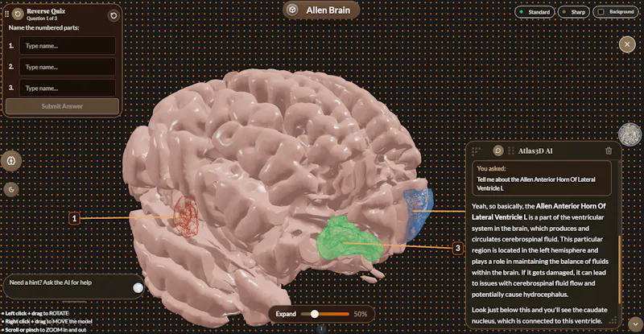
Task: Select the Sharp render mode
Action: [x=574, y=12]
